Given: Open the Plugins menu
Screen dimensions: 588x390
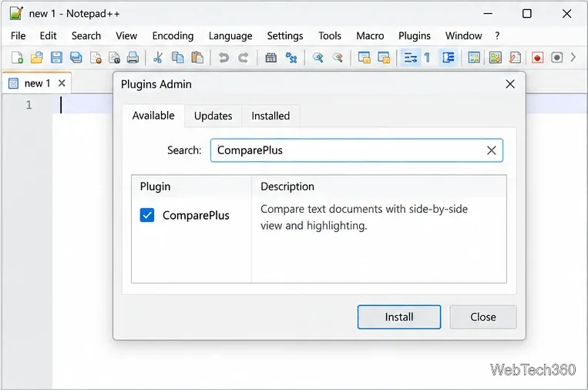Looking at the screenshot, I should click(415, 35).
